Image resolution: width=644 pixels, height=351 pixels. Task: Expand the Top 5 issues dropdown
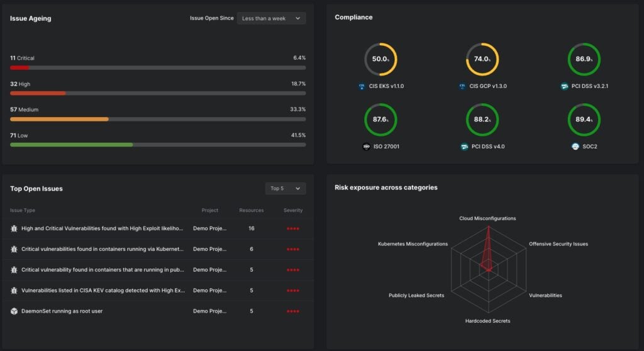pyautogui.click(x=285, y=188)
